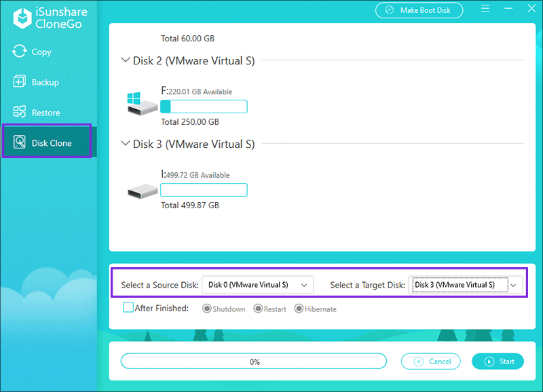Open the Select a Source Disk dropdown
The image size is (543, 392).
pos(257,285)
